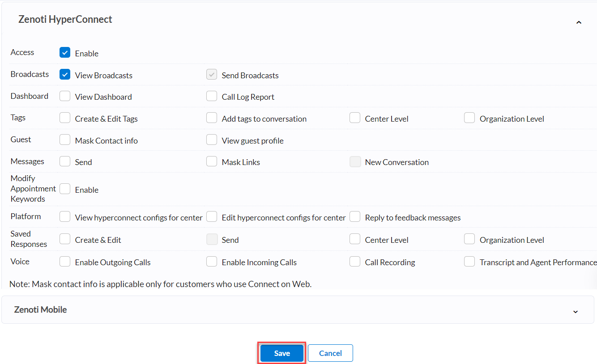This screenshot has height=364, width=597.
Task: Click the Modify Appointment Keywords label
Action: pyautogui.click(x=33, y=189)
